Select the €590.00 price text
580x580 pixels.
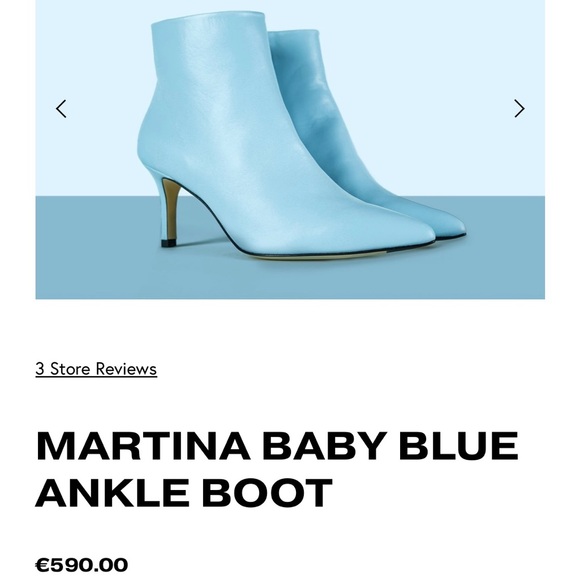[x=82, y=565]
